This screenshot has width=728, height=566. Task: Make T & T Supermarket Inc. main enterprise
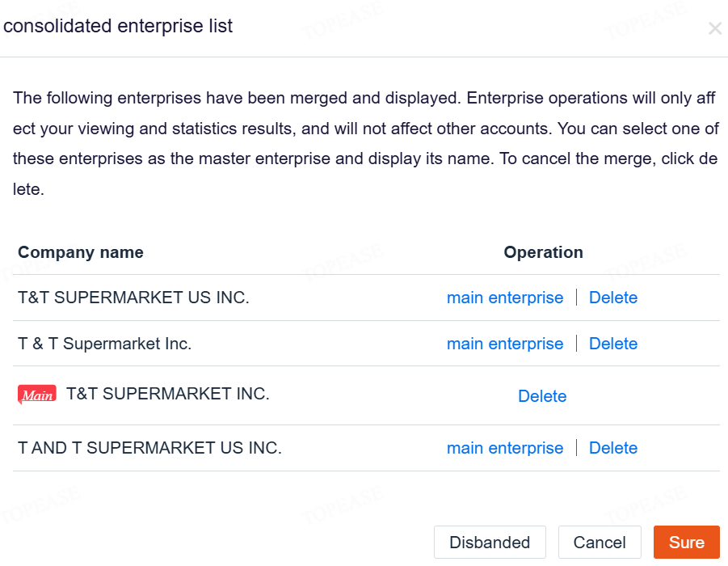(x=505, y=344)
